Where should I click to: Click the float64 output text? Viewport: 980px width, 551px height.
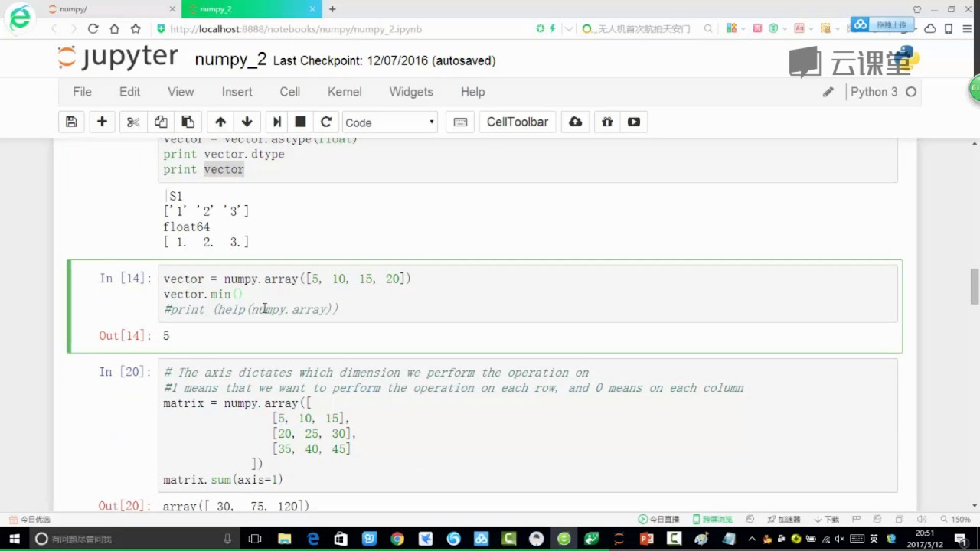[x=186, y=227]
